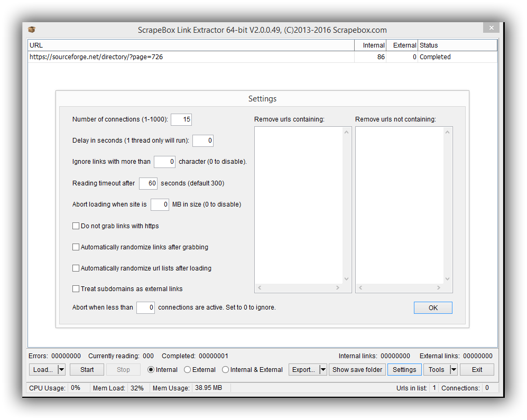Screen dimensions: 527x420
Task: Open the Load button dropdown arrow
Action: pos(61,370)
